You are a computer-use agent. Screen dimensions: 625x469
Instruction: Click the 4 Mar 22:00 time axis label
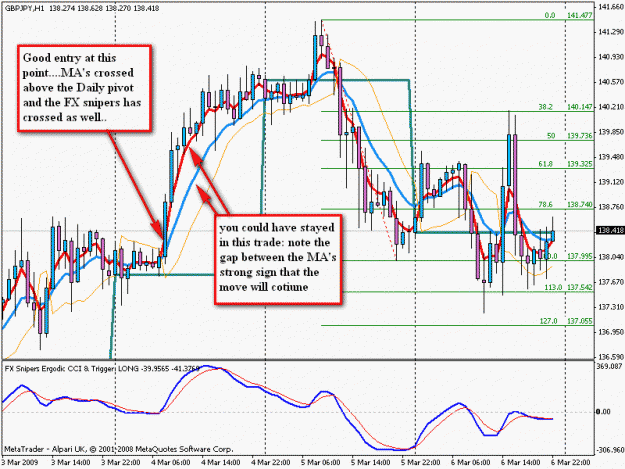click(x=271, y=463)
